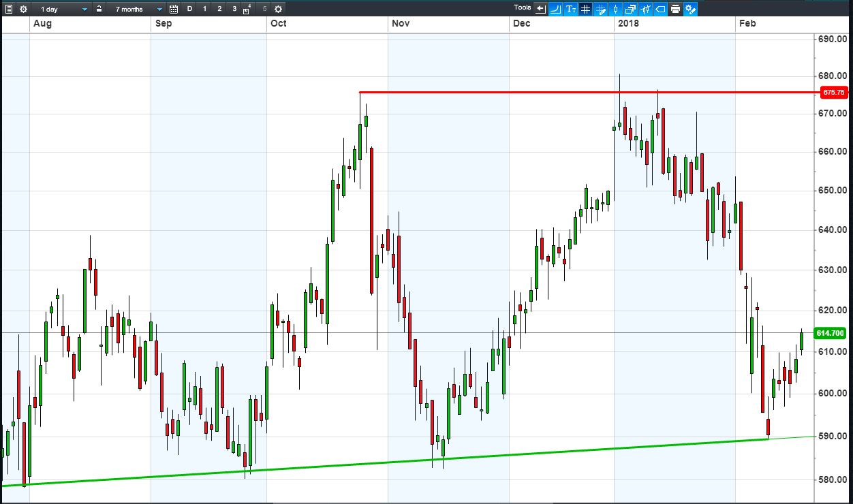The image size is (853, 504).
Task: Toggle the price label tag icon
Action: point(660,9)
